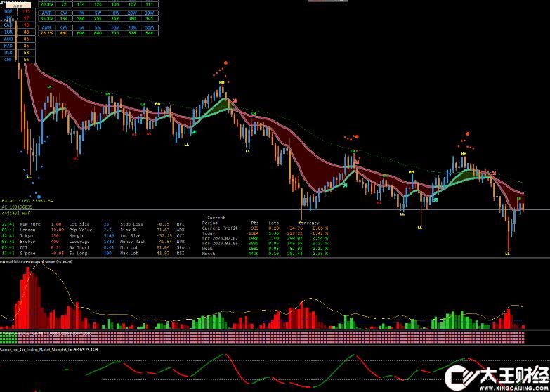Click the 440 CM value
The image size is (550, 392).
(63, 33)
